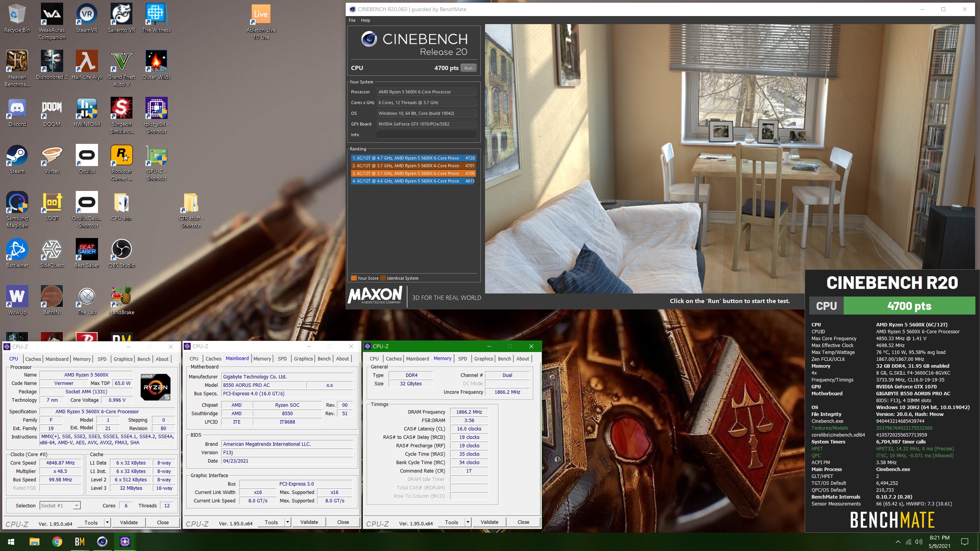
Task: Select Half-Life Alyx desktop icon
Action: 87,65
